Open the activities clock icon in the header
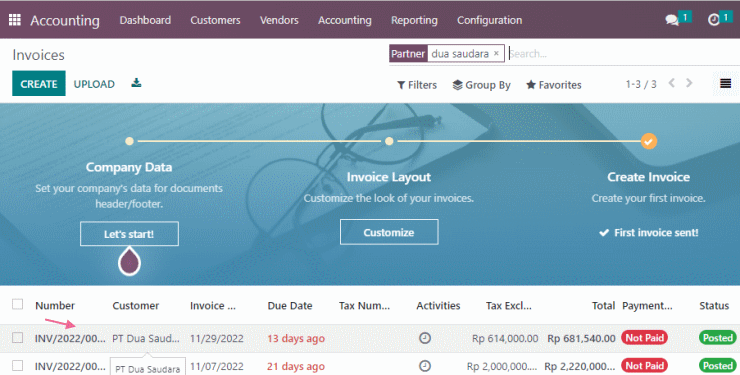 pyautogui.click(x=714, y=20)
